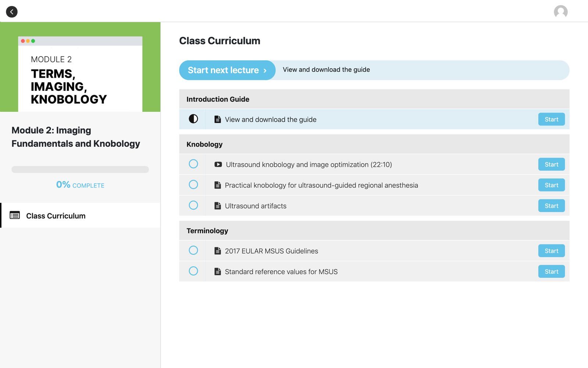The image size is (588, 368).
Task: Click the document icon for 2017 EULAR MSUS Guidelines
Action: pos(217,251)
